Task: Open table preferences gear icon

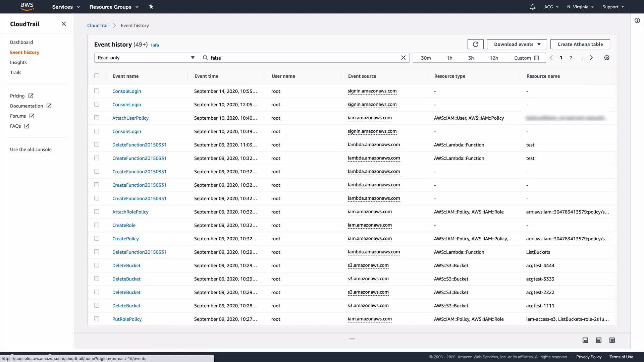Action: click(606, 58)
